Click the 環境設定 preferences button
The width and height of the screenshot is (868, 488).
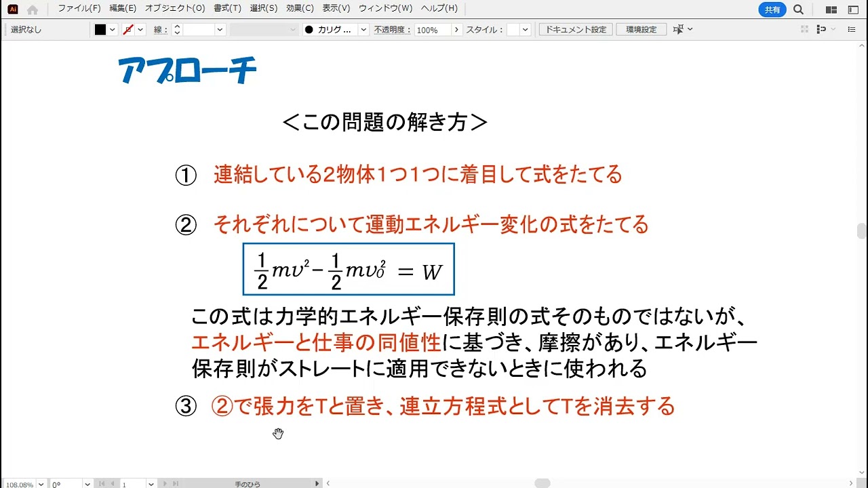point(641,30)
